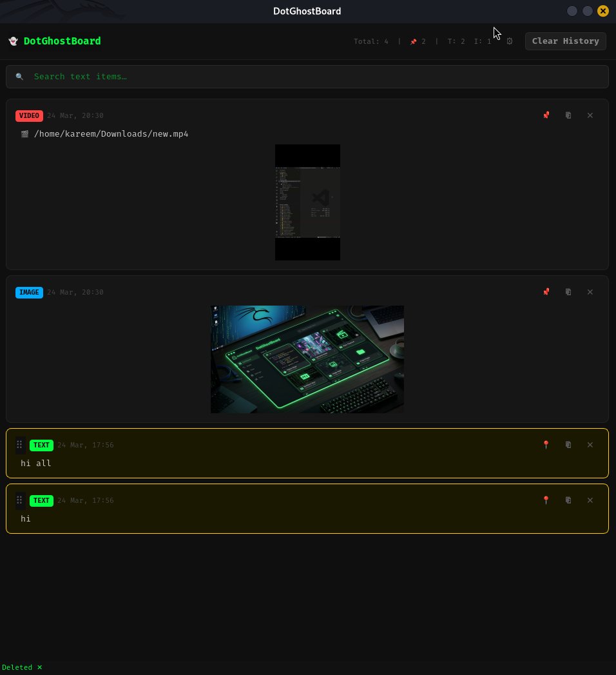Image resolution: width=616 pixels, height=675 pixels.
Task: Close the DotGhostBoard window
Action: [x=603, y=11]
